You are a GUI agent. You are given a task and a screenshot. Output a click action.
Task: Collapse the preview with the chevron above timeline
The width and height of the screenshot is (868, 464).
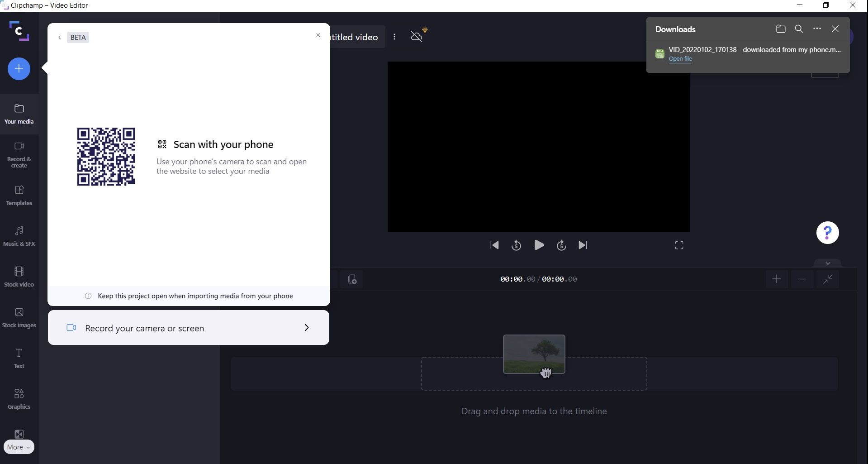pyautogui.click(x=827, y=263)
